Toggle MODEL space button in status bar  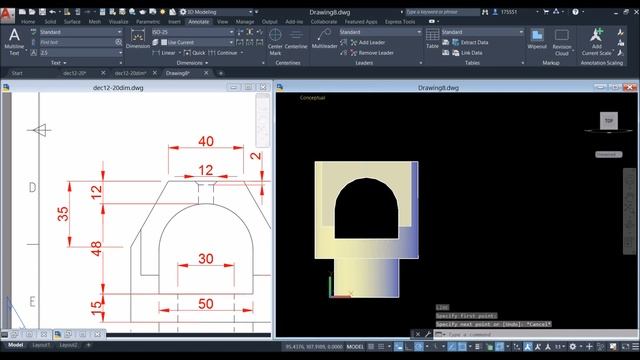pos(355,347)
